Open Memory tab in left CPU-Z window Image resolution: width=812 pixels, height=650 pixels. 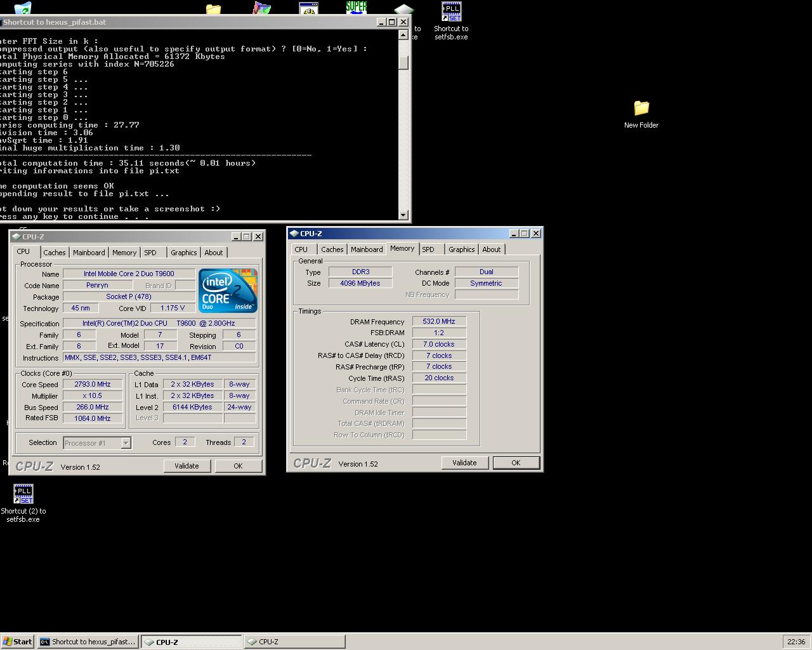[x=124, y=253]
